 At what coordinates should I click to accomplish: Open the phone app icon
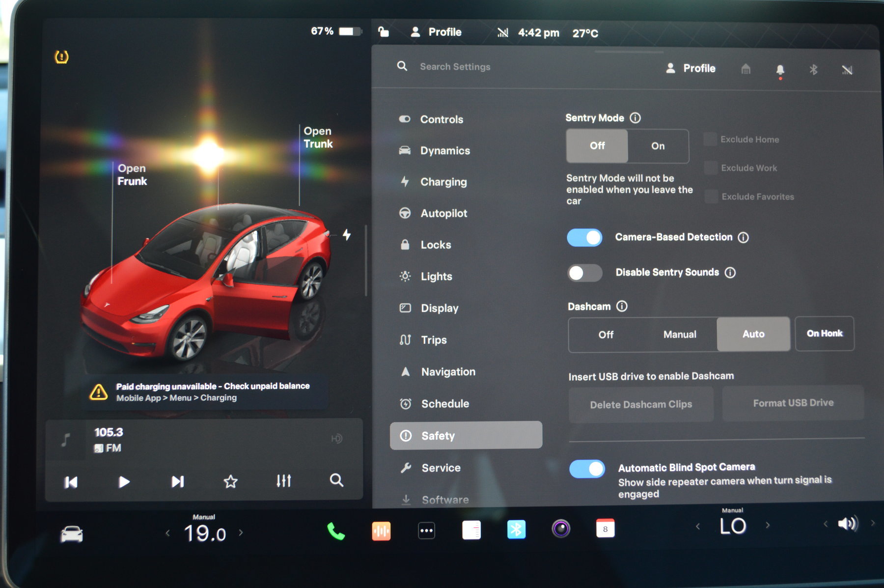click(x=336, y=531)
